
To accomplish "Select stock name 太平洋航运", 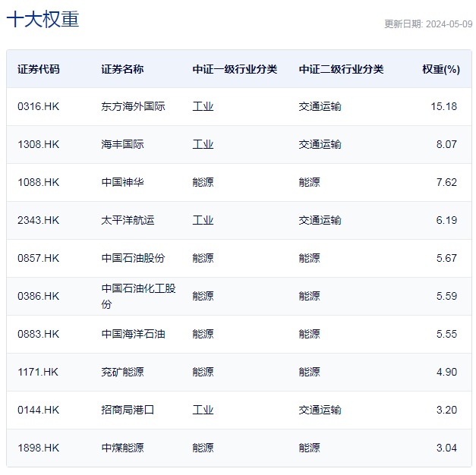I will [x=128, y=220].
